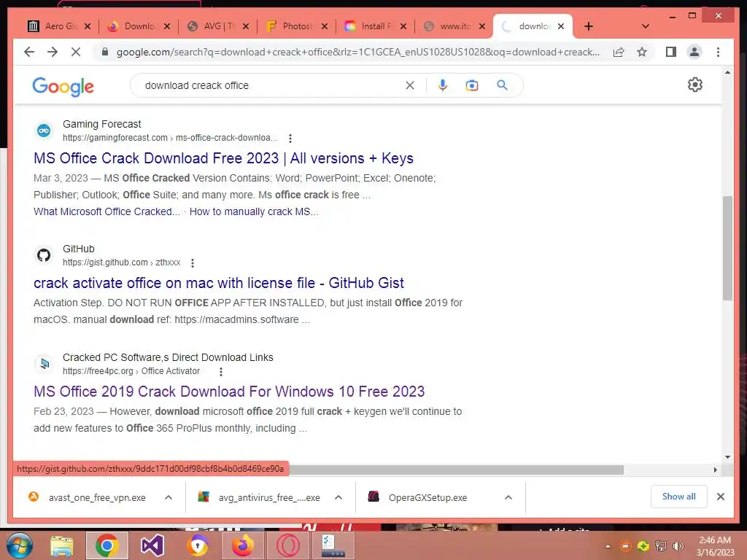Viewport: 747px width, 560px height.
Task: Expand options for avast_one_free_vpn.exe download
Action: 169,497
